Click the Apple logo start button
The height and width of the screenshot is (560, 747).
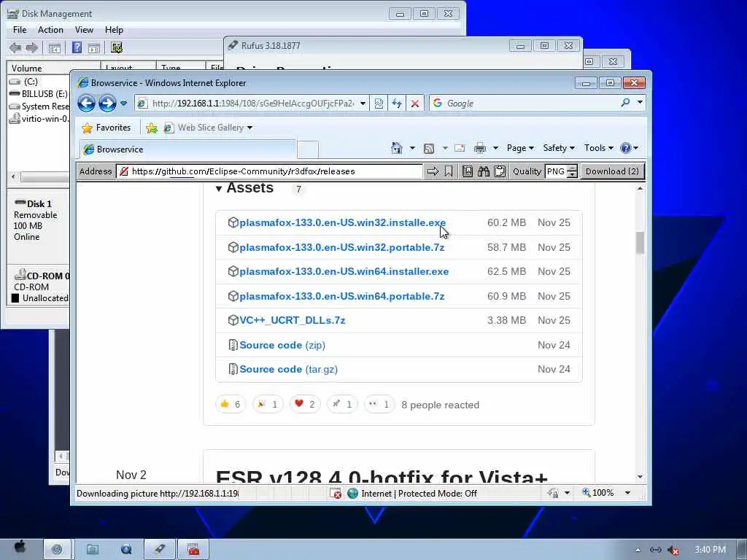click(20, 548)
